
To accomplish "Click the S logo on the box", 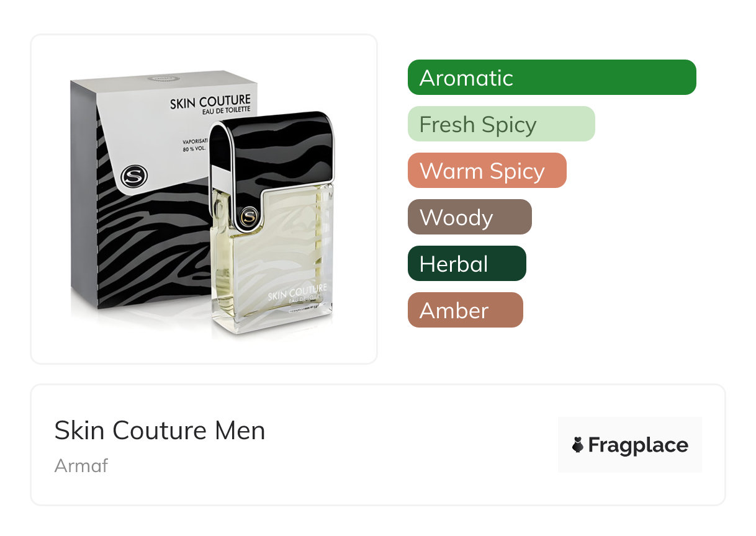I will 132,176.
